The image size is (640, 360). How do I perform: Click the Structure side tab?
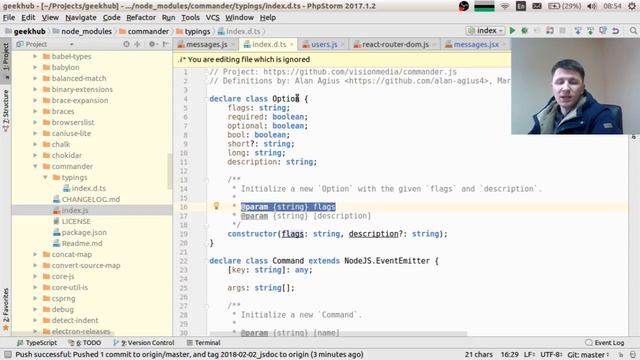tap(6, 110)
